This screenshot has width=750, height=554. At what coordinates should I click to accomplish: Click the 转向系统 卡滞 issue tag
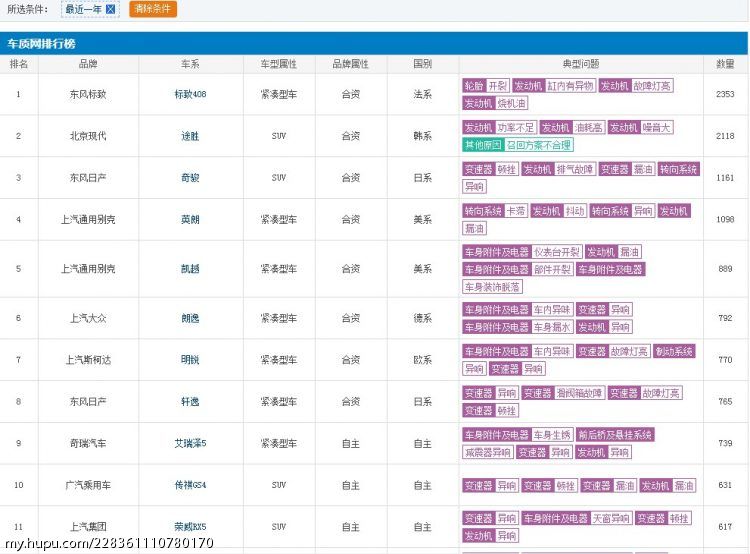tap(495, 211)
